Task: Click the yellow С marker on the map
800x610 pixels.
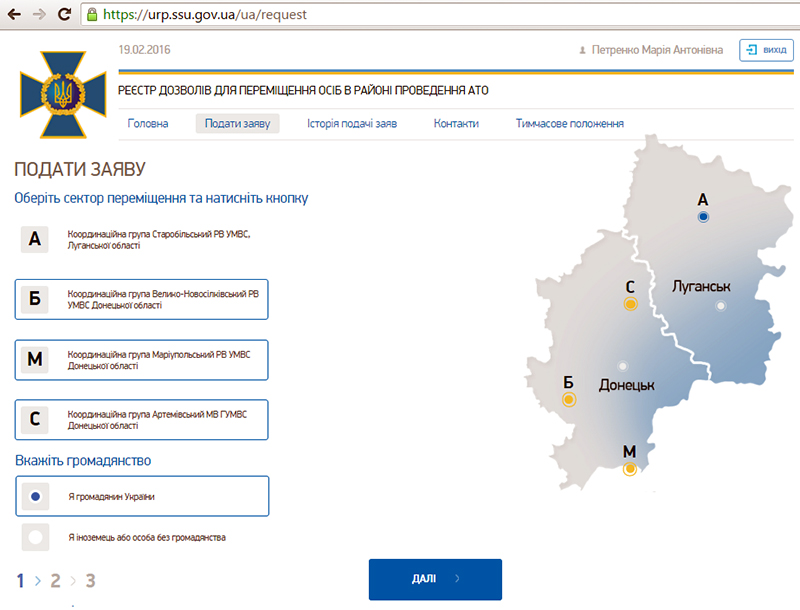Action: pyautogui.click(x=631, y=304)
